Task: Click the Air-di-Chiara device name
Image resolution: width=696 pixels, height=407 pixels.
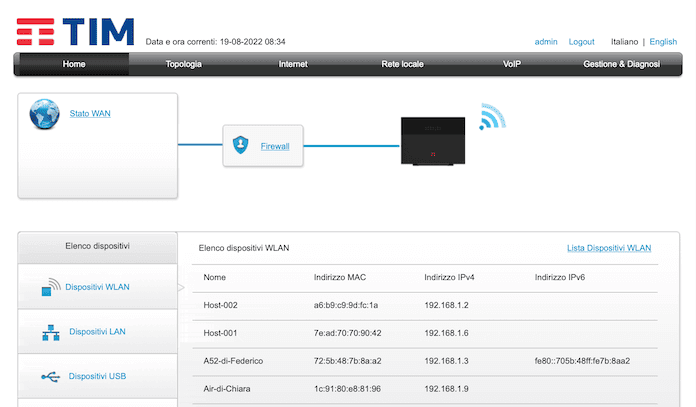Action: click(227, 389)
